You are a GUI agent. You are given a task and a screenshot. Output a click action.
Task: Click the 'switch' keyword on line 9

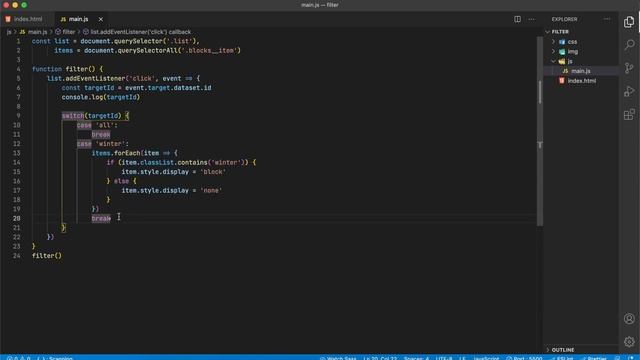[x=73, y=116]
